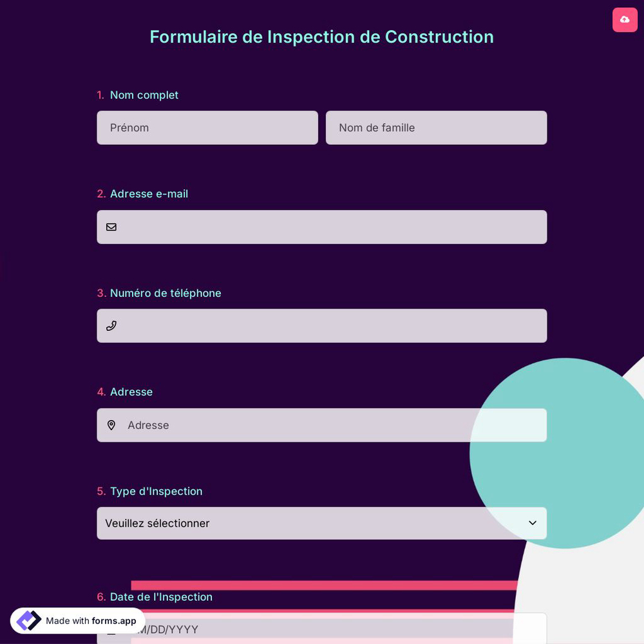Click the 'Made with forms.app' badge

(77, 620)
